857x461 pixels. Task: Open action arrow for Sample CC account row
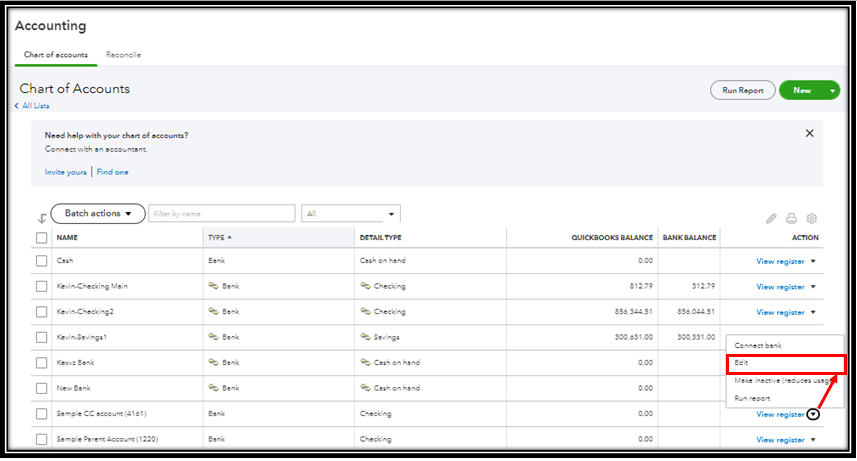coord(813,415)
